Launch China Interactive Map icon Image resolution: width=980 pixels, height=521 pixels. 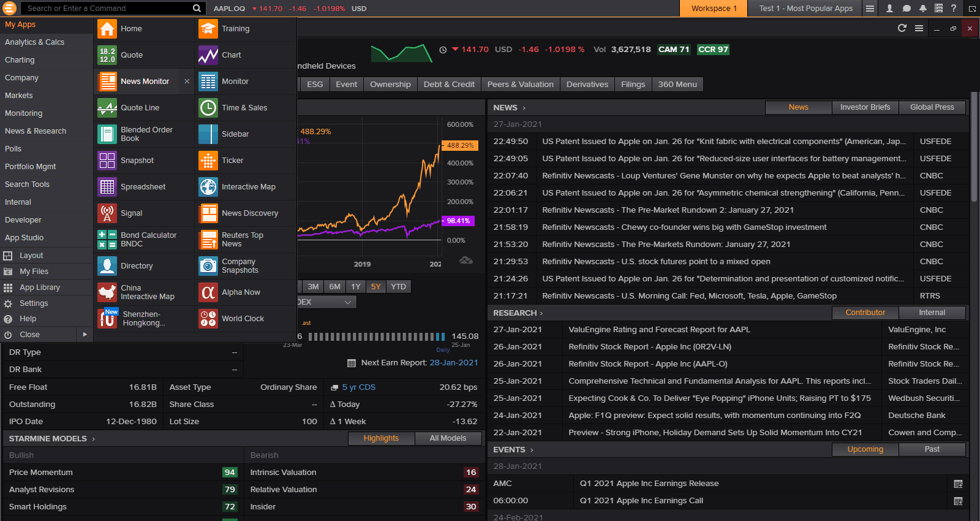[107, 292]
